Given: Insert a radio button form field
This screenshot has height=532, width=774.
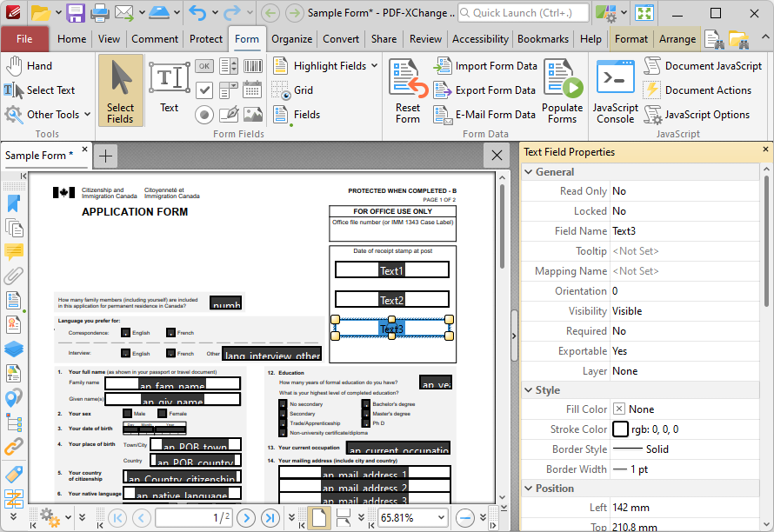Looking at the screenshot, I should click(204, 115).
